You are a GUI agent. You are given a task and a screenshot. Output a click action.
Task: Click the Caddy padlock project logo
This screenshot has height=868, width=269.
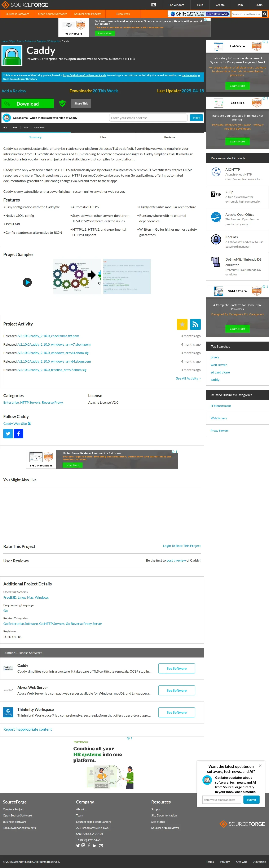click(x=12, y=56)
